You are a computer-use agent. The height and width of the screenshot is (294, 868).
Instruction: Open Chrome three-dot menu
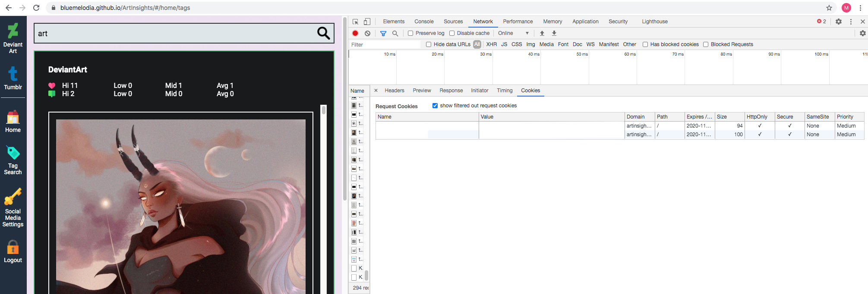[860, 8]
